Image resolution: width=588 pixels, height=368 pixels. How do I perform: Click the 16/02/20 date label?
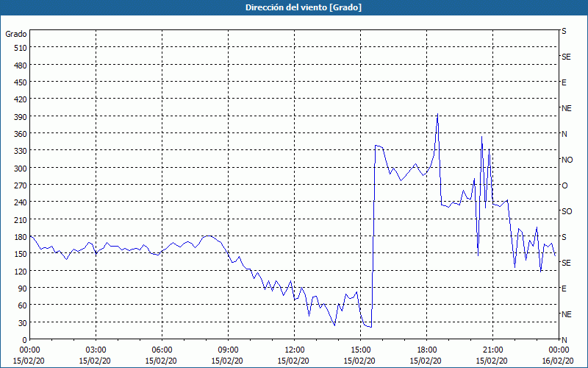click(x=558, y=361)
